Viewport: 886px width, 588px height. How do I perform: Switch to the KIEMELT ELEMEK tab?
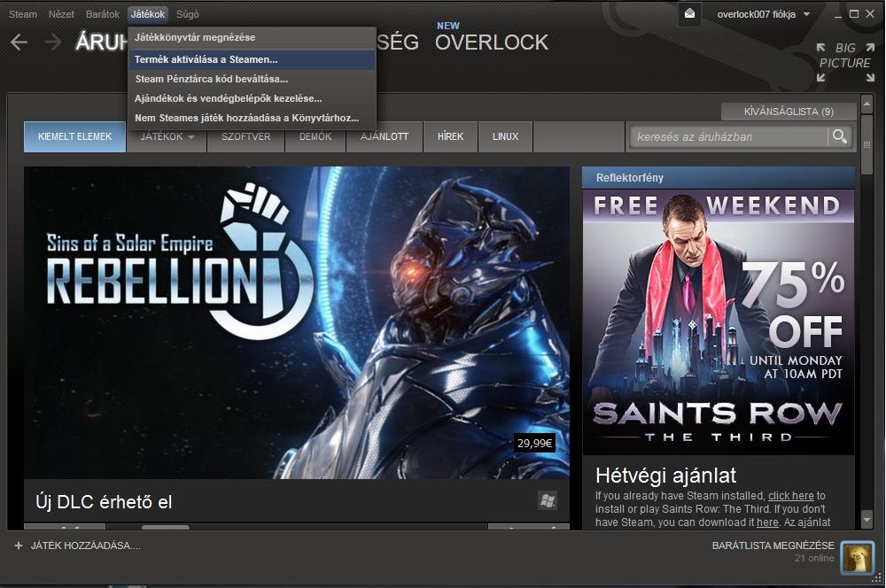(x=74, y=136)
